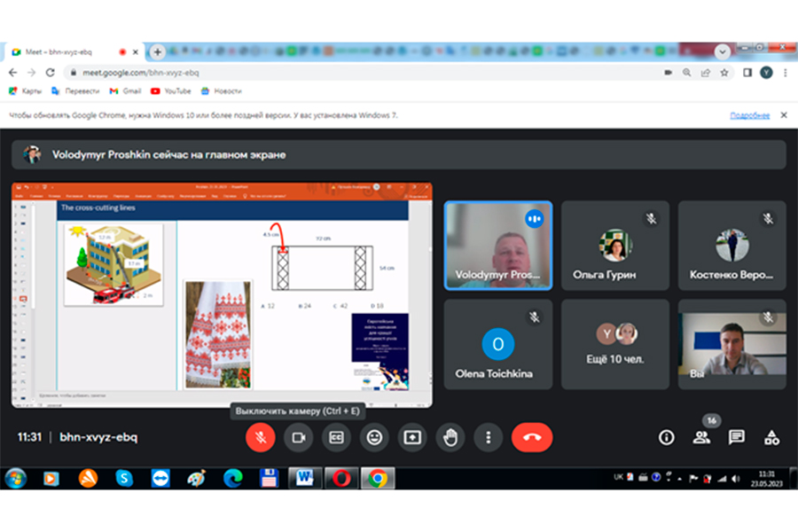Open meeting details info icon
This screenshot has height=532, width=798.
[666, 437]
